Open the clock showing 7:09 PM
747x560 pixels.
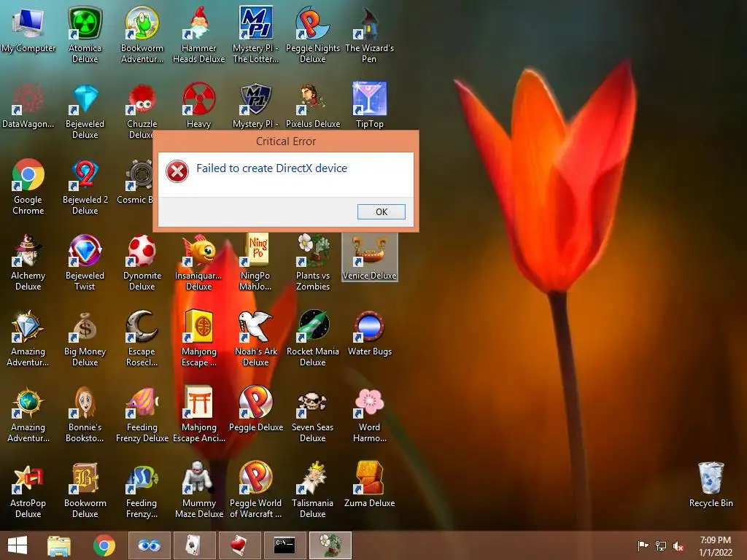click(716, 546)
